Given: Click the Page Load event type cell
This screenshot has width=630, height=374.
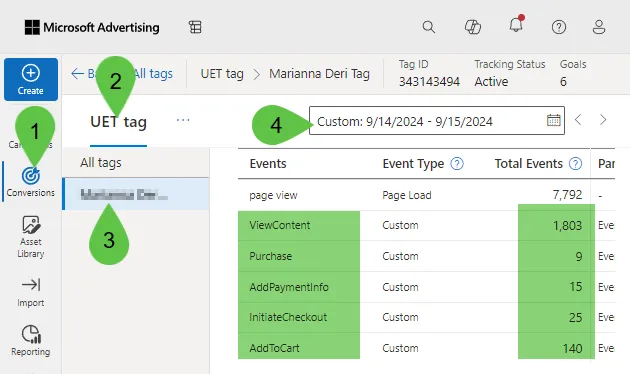Looking at the screenshot, I should [407, 195].
